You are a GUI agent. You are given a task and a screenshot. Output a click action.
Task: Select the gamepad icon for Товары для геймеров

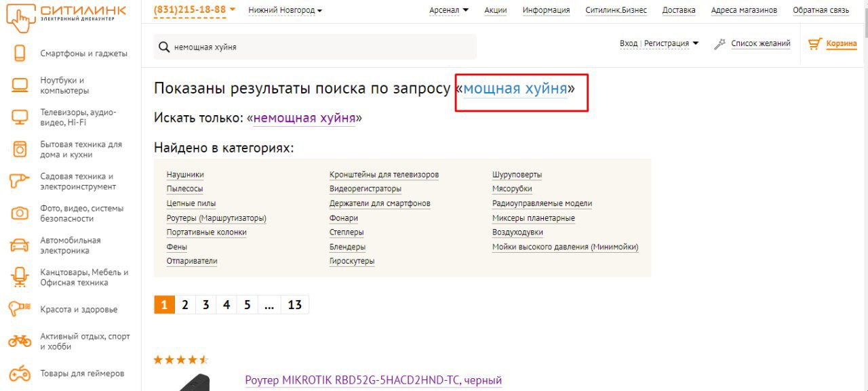20,373
